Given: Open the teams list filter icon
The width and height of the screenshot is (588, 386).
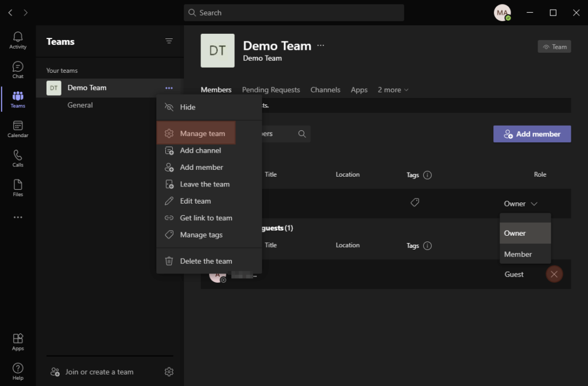Looking at the screenshot, I should [169, 41].
